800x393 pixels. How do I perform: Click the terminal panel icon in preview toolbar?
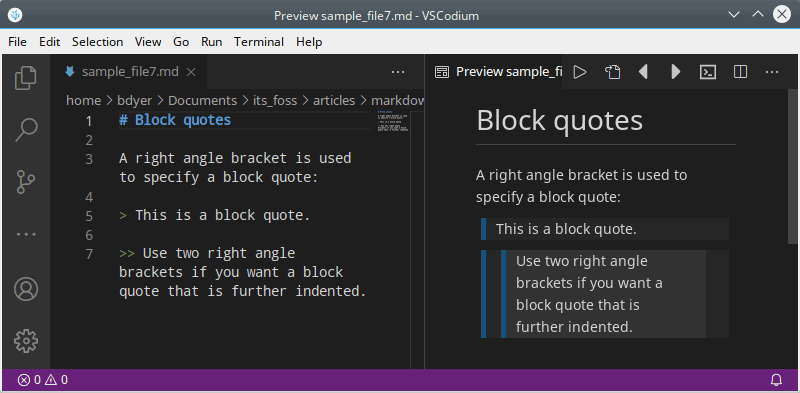[708, 72]
